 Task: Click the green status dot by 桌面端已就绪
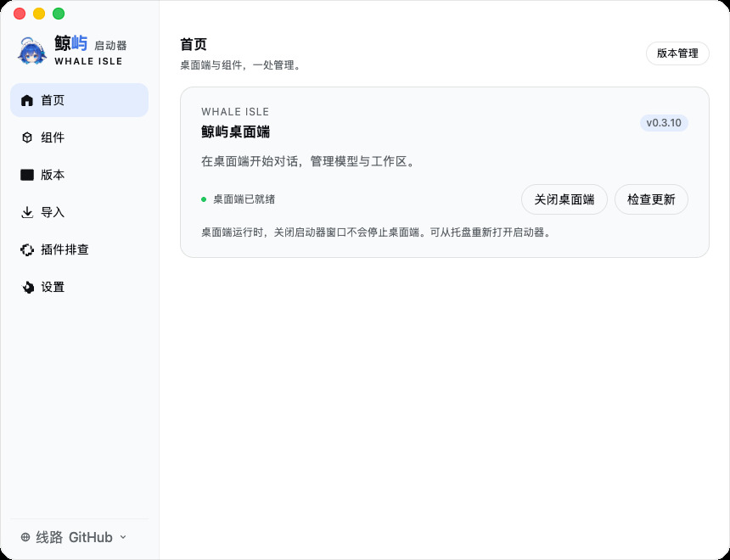tap(204, 199)
